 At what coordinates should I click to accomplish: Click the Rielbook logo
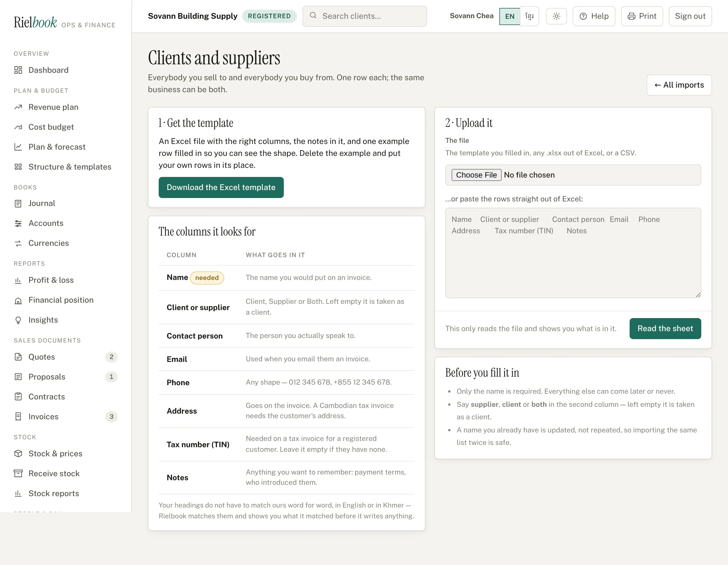[35, 22]
